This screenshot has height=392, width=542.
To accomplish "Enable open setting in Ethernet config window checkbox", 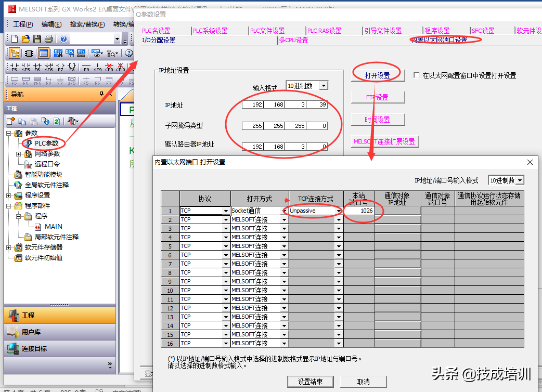I will [416, 75].
